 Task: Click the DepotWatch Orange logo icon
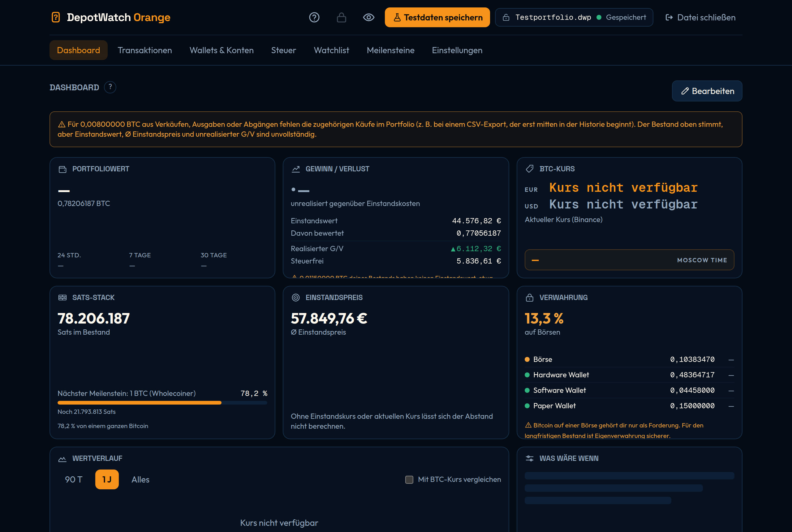pyautogui.click(x=56, y=17)
